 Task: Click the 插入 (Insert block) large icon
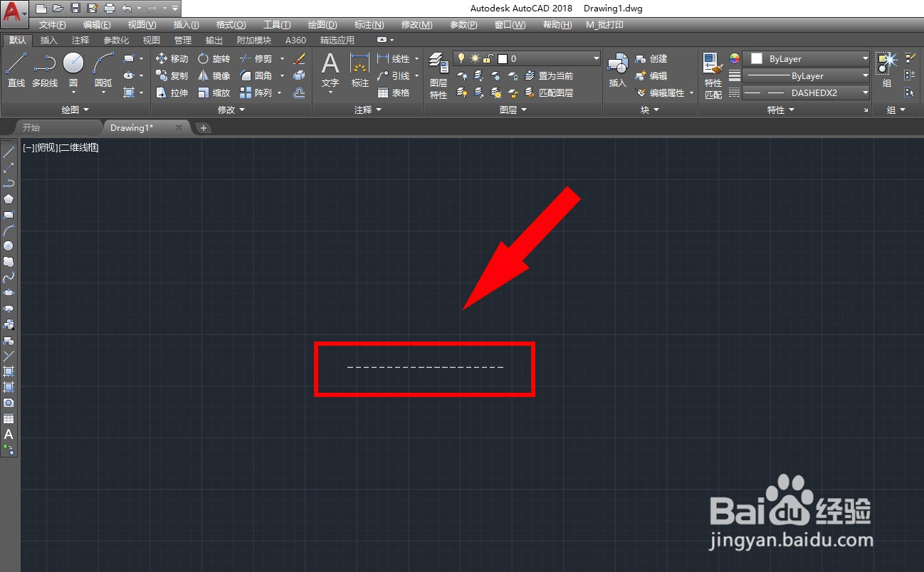(x=617, y=70)
